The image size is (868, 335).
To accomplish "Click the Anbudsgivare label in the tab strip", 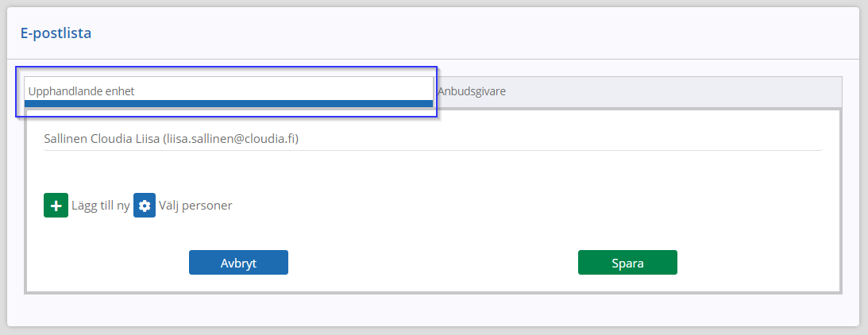I will (x=472, y=91).
